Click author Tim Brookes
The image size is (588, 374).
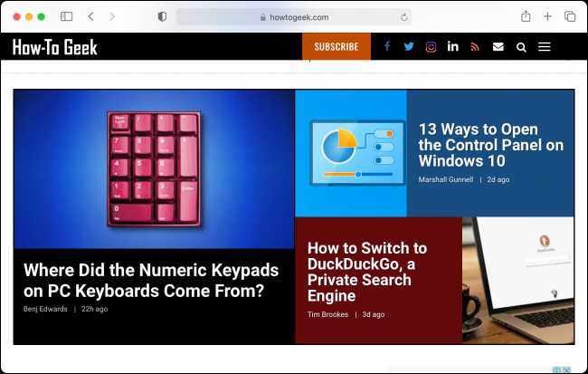(x=327, y=314)
